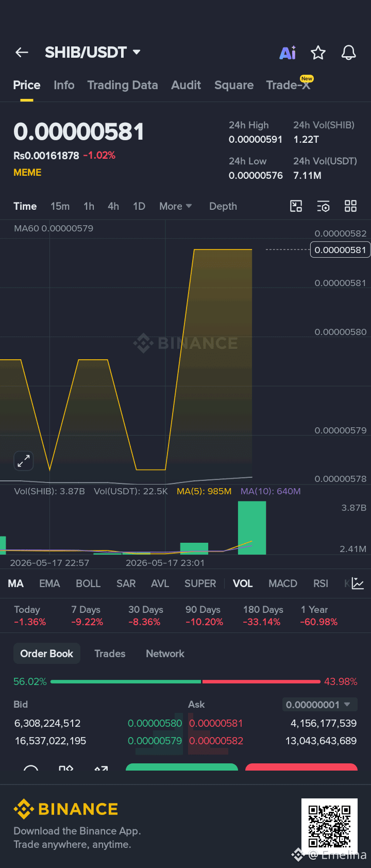Tap the ask price 0.00000581

click(x=216, y=723)
